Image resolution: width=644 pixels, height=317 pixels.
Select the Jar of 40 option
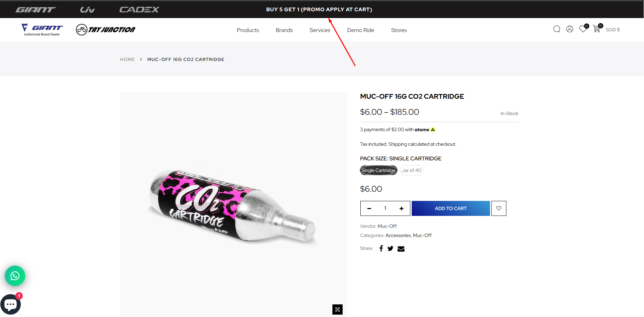pos(411,170)
